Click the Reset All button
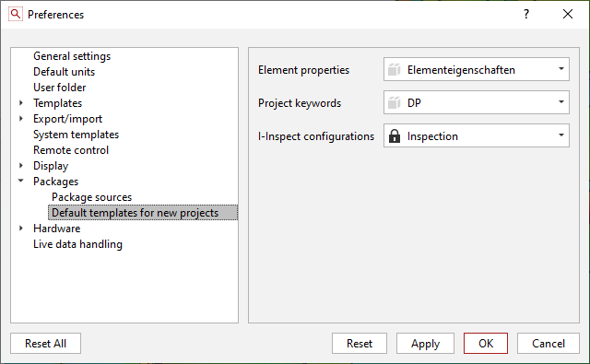This screenshot has width=590, height=364. pyautogui.click(x=45, y=344)
